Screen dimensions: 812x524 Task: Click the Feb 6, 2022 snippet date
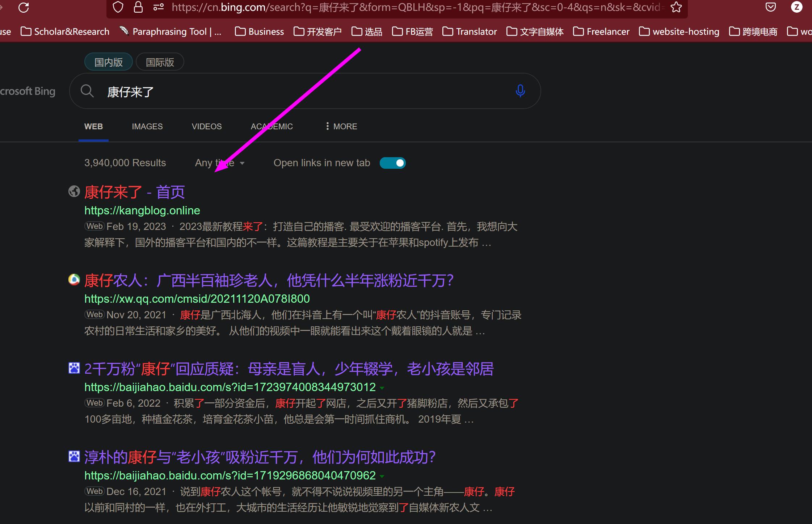point(133,403)
